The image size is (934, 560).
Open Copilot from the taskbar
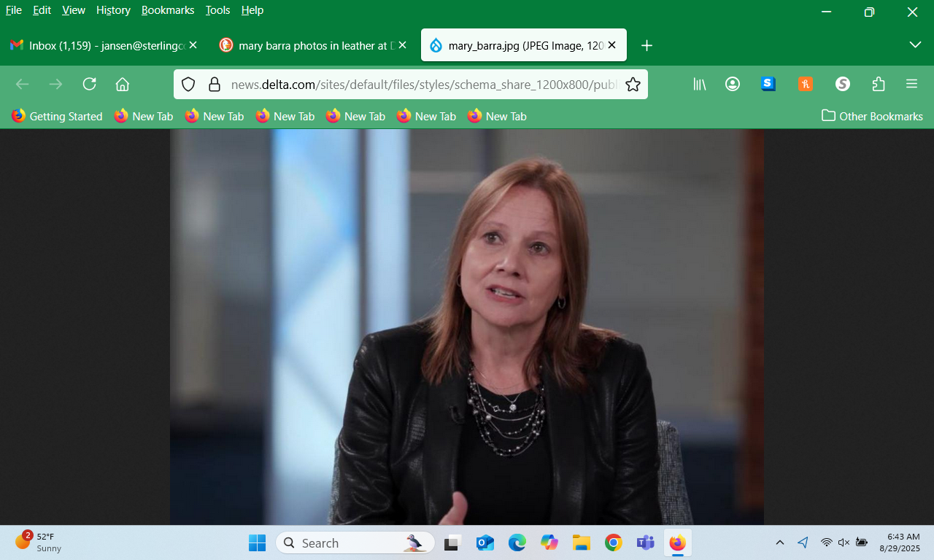pyautogui.click(x=549, y=542)
